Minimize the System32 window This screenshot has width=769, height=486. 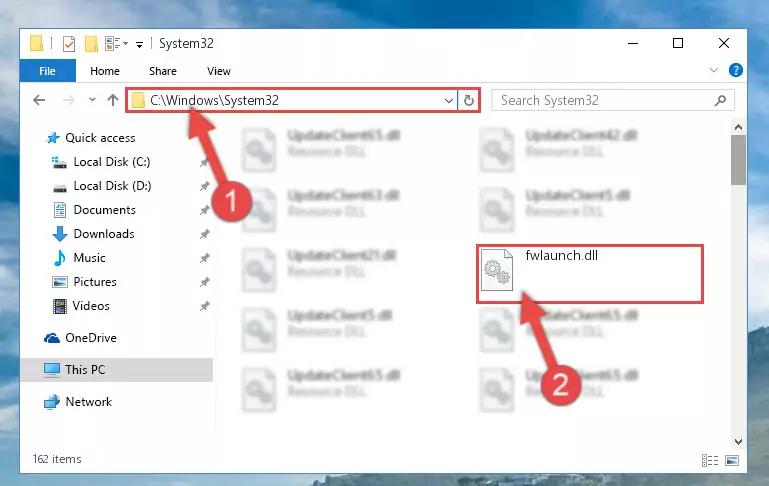[x=633, y=43]
